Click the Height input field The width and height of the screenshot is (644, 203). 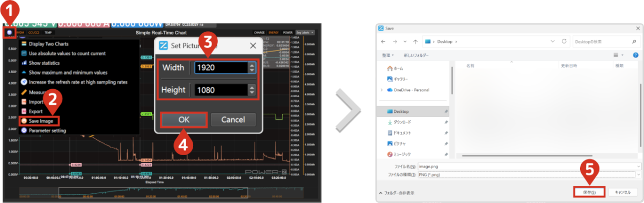tap(221, 90)
